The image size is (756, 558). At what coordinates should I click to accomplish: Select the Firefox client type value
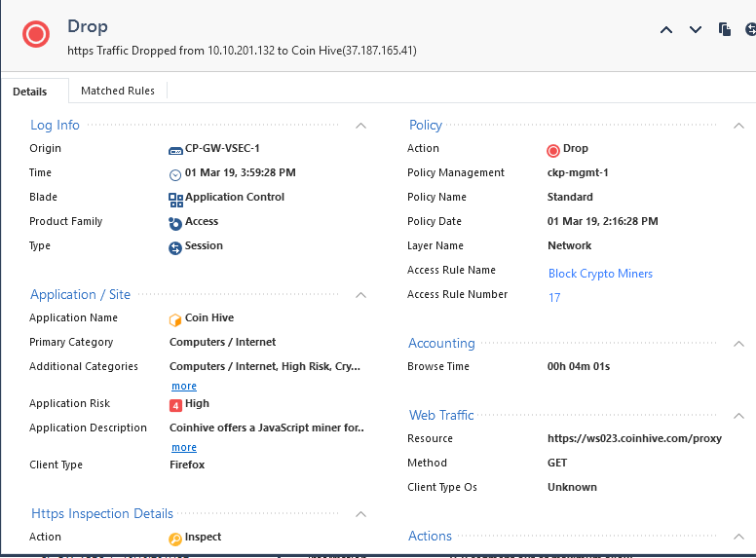coord(187,465)
